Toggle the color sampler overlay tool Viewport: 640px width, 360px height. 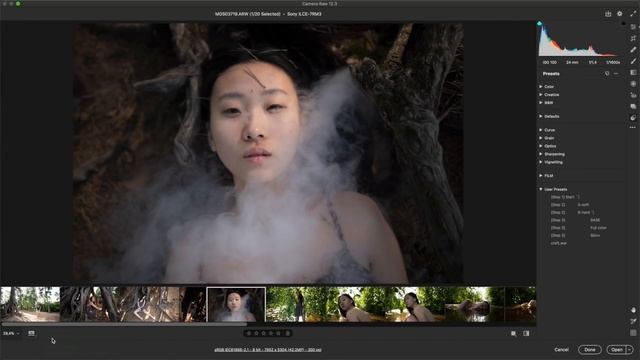633,321
